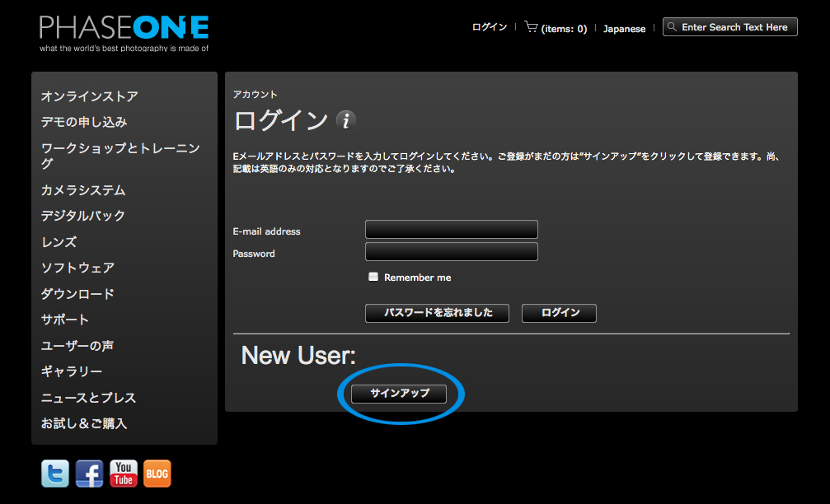The height and width of the screenshot is (504, 830).
Task: Click パスワードを忘れました button
Action: tap(437, 313)
